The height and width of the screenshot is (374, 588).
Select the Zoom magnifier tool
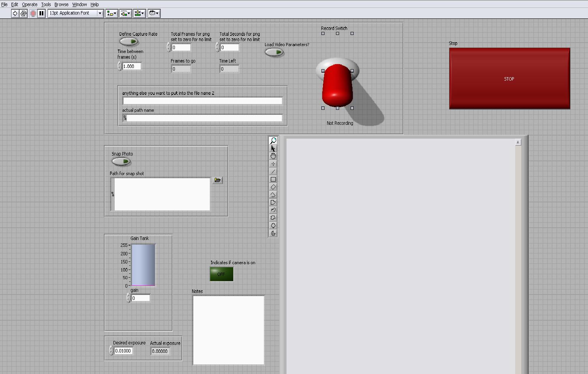point(273,141)
